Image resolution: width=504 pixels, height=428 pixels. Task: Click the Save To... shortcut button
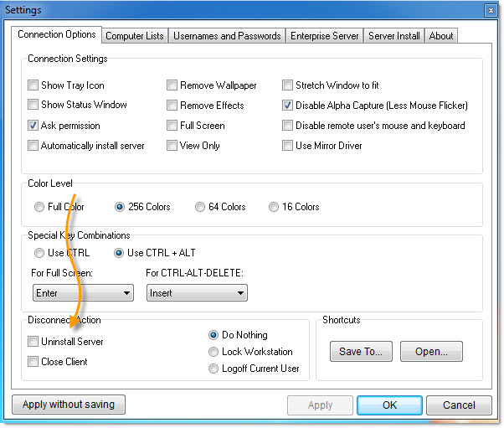(361, 352)
